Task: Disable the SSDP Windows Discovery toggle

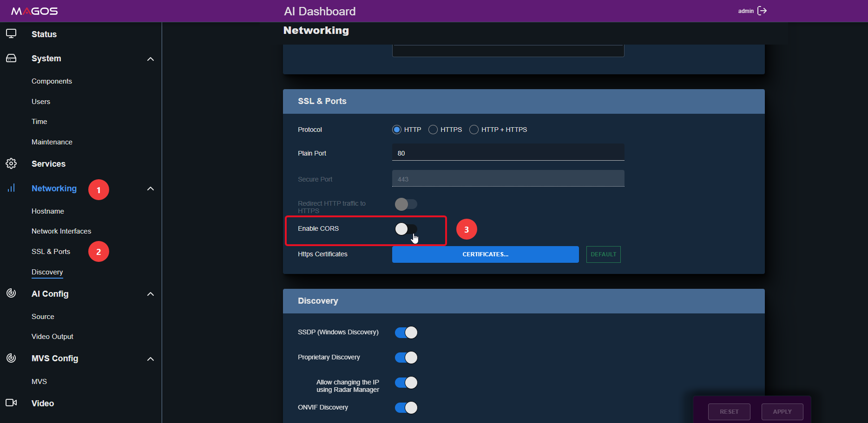Action: coord(406,332)
